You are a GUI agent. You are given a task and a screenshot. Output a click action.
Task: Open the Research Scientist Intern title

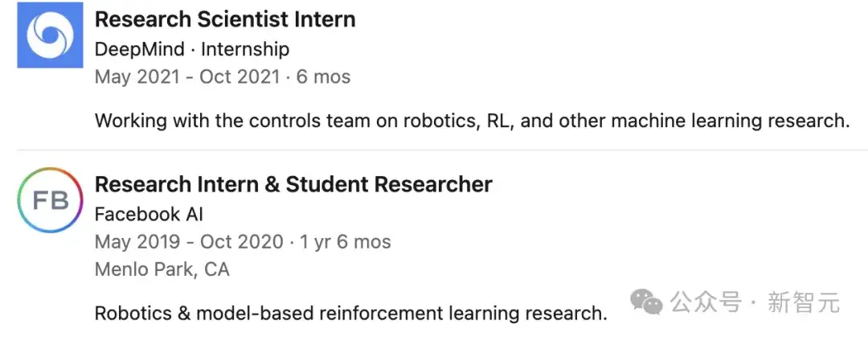click(225, 19)
